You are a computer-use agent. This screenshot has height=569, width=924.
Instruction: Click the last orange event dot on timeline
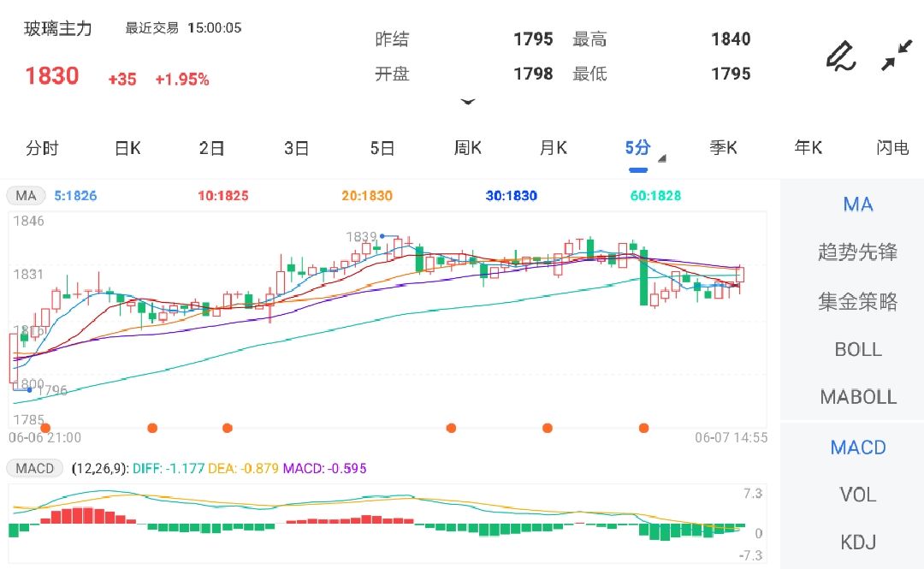(643, 428)
